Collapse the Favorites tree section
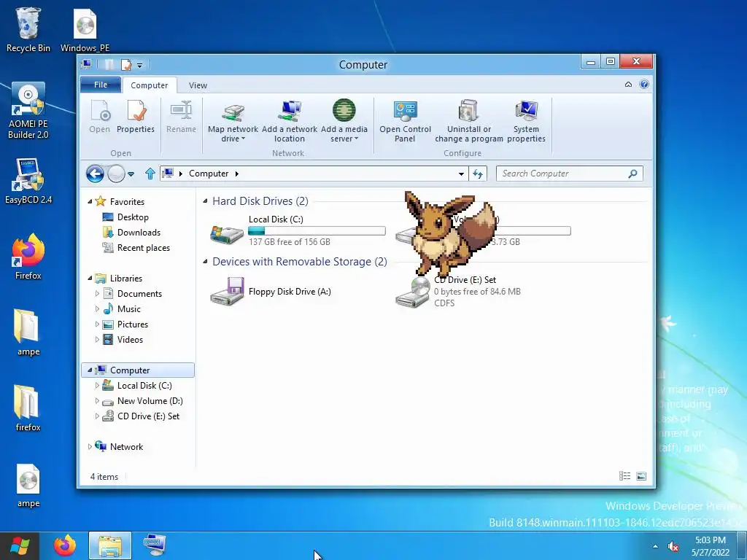Screen dimensions: 747x560 pyautogui.click(x=90, y=202)
